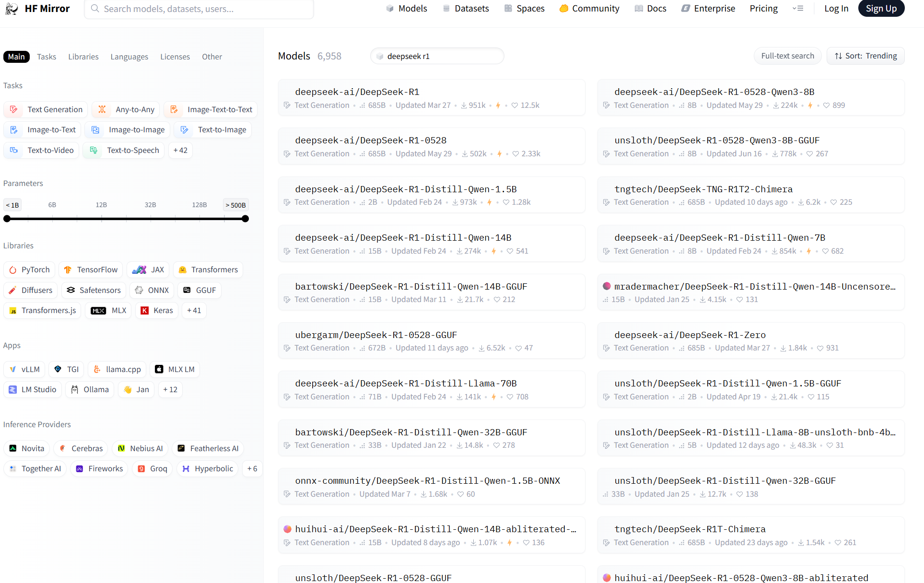Open the Sort: Trending dropdown
Image resolution: width=924 pixels, height=583 pixels.
865,56
